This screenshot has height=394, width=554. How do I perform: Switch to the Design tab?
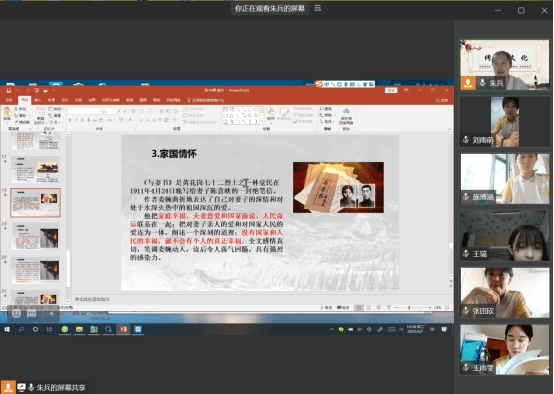[65, 100]
